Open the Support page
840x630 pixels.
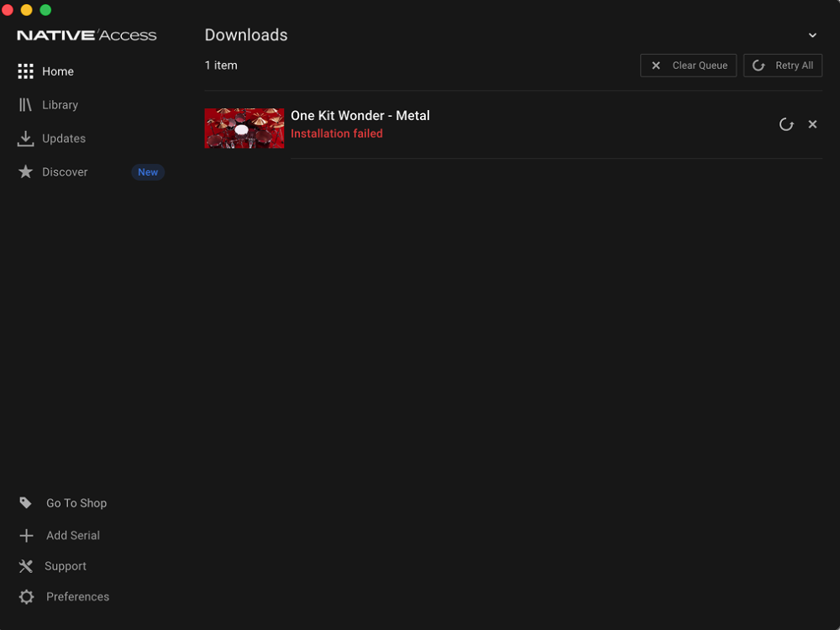click(x=66, y=566)
